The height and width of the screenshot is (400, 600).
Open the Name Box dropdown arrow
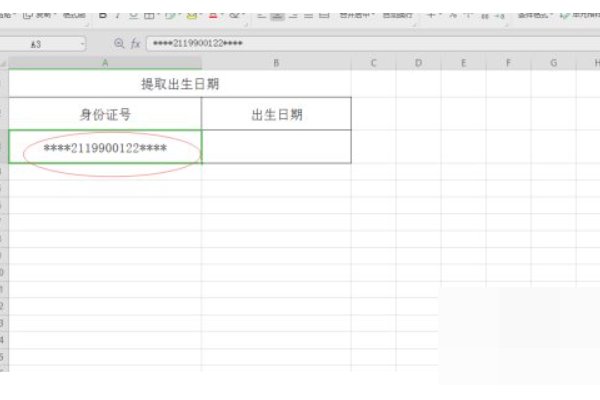click(x=81, y=44)
